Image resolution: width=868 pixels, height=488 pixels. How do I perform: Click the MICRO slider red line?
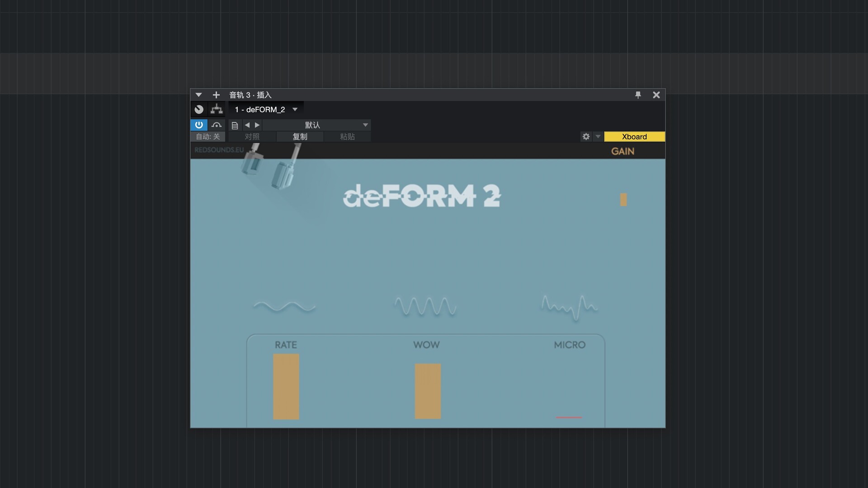click(569, 418)
